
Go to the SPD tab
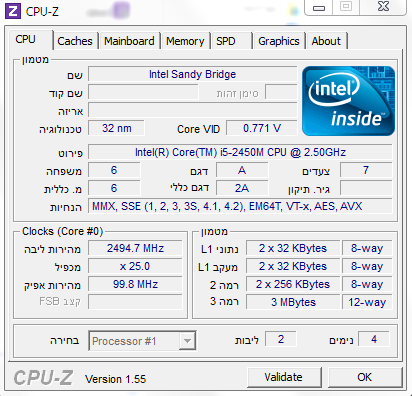(x=231, y=41)
